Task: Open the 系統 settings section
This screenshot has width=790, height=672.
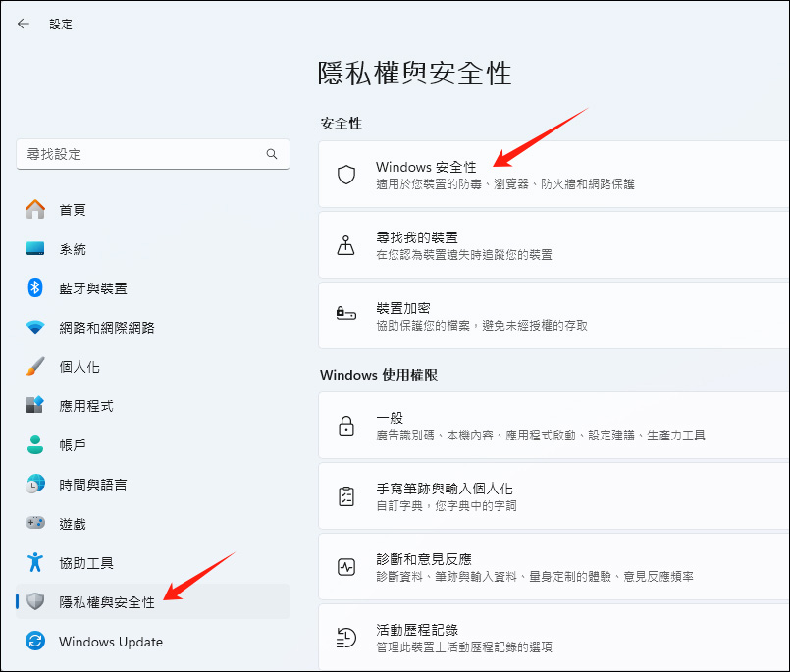Action: click(x=72, y=249)
